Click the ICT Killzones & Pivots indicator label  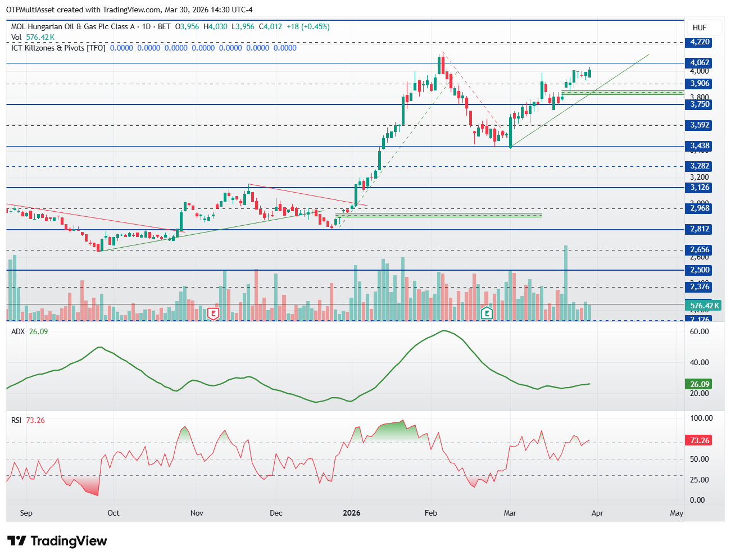point(58,48)
